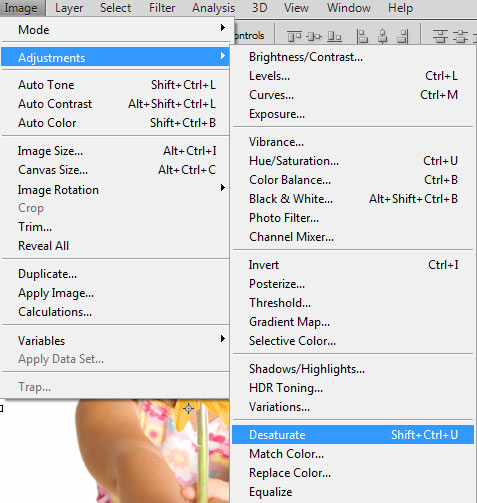Choose Desaturate from the Adjustments submenu

[353, 435]
